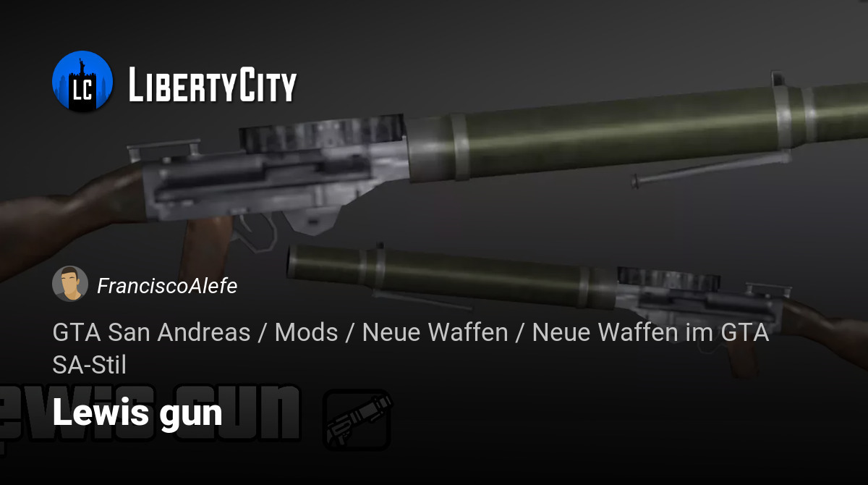Click the LibertyCity round logo icon

(82, 81)
